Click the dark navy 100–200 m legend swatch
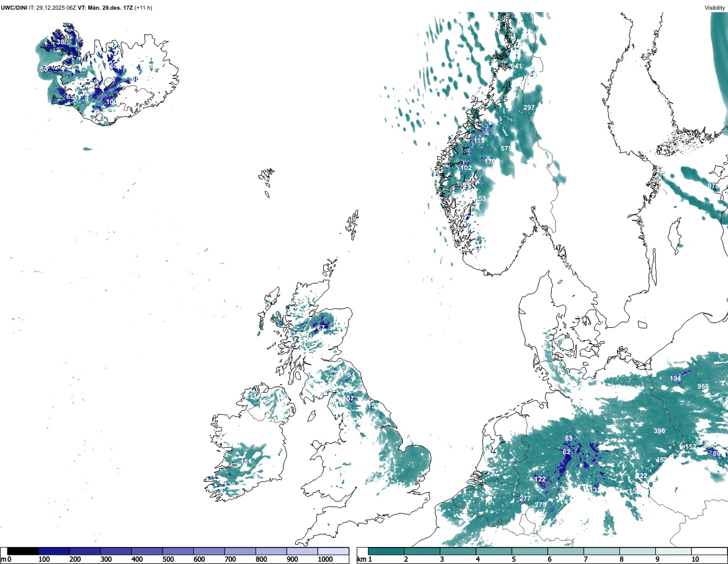 [x=54, y=551]
